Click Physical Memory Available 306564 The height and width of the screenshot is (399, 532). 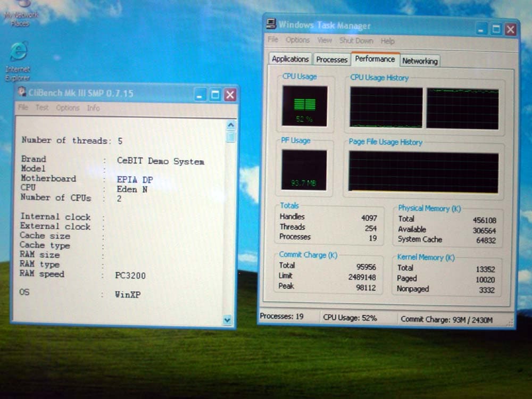[484, 231]
